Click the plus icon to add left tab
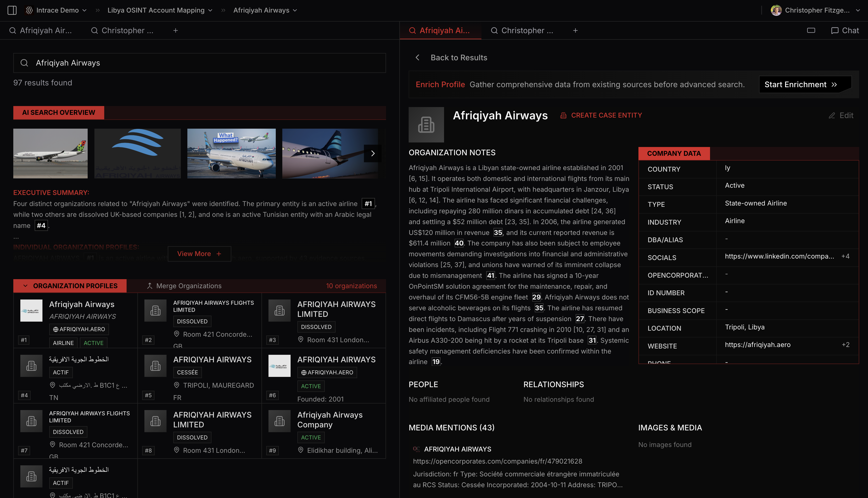 (175, 30)
